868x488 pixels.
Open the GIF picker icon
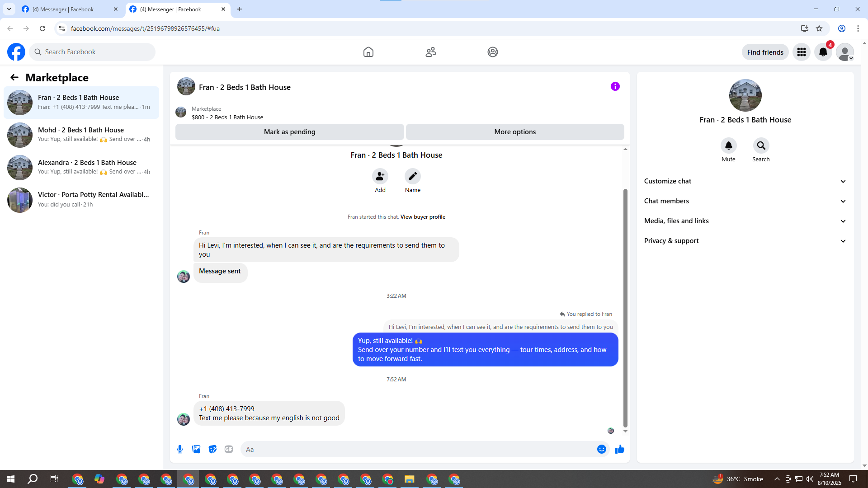point(229,449)
